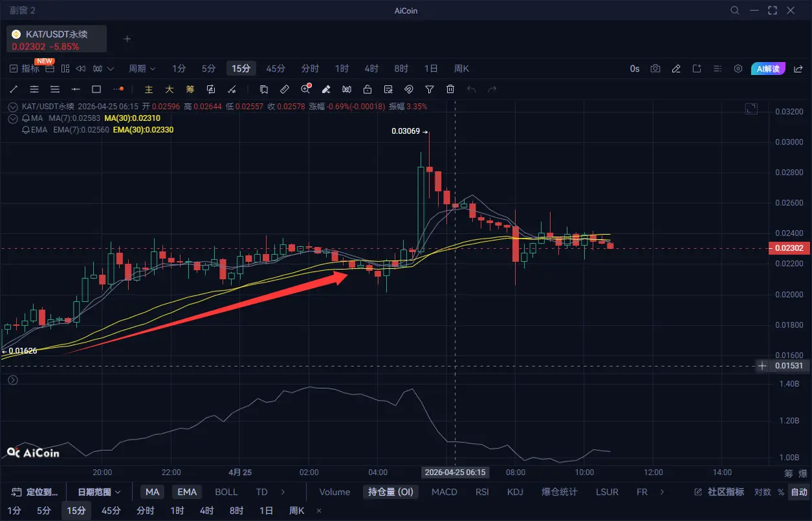Click the MA alert bell icon

click(26, 118)
